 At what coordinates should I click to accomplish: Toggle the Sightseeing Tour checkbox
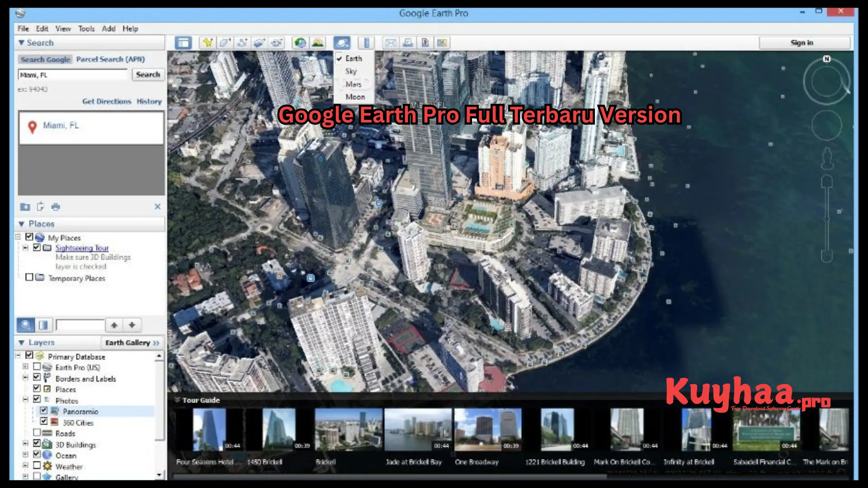pos(37,248)
